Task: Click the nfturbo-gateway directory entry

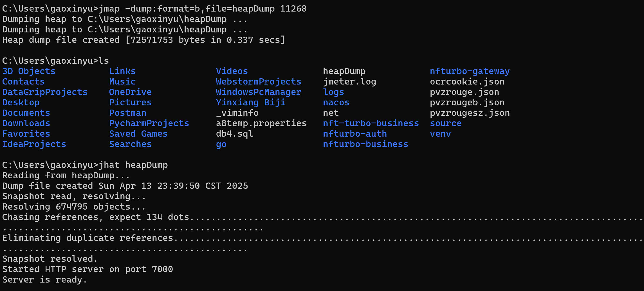Action: point(470,71)
